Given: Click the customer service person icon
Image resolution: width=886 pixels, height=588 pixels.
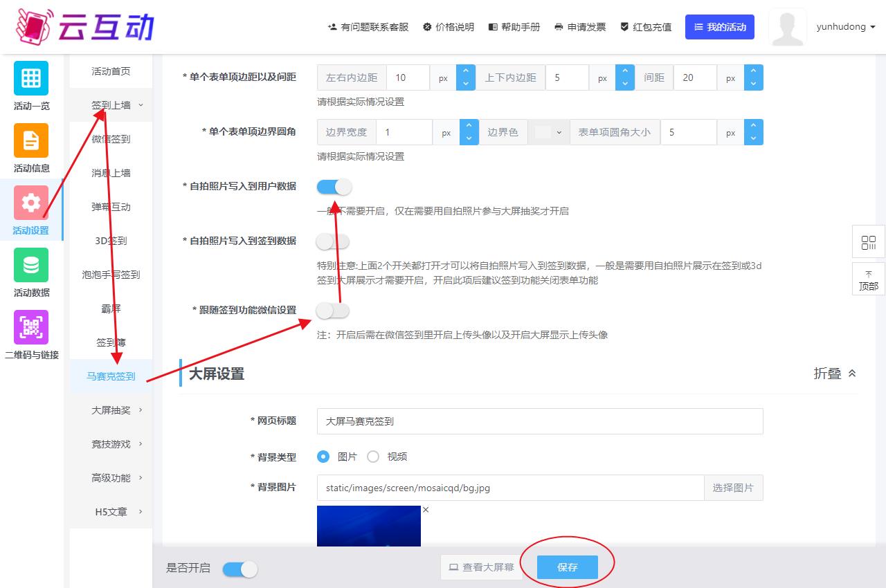Looking at the screenshot, I should point(332,27).
